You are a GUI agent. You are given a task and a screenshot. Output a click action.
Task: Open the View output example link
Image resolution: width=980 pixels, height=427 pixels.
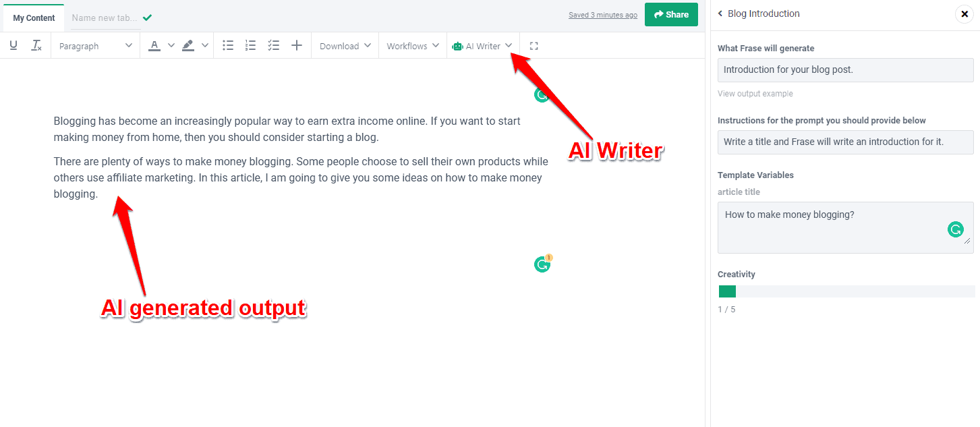coord(755,94)
